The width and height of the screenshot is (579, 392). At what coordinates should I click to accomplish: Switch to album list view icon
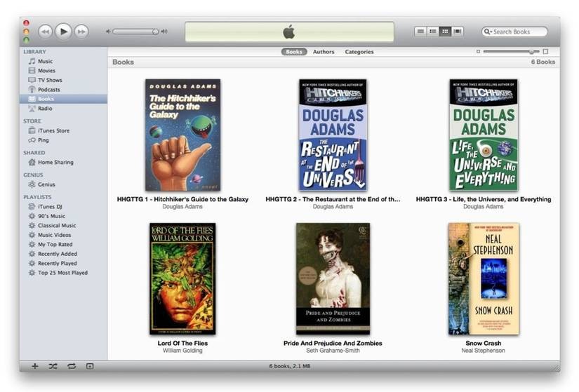pos(433,32)
